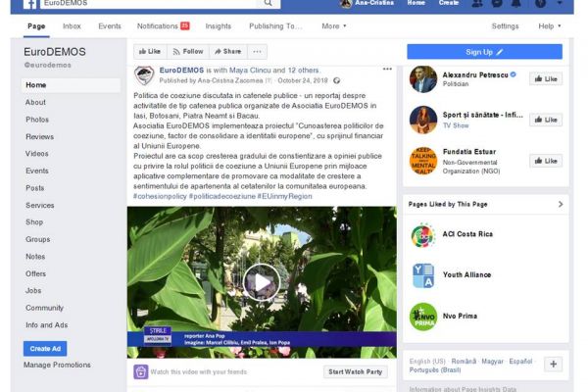Select Services in left sidebar
Viewport: 588px width, 392px height.
coord(40,206)
